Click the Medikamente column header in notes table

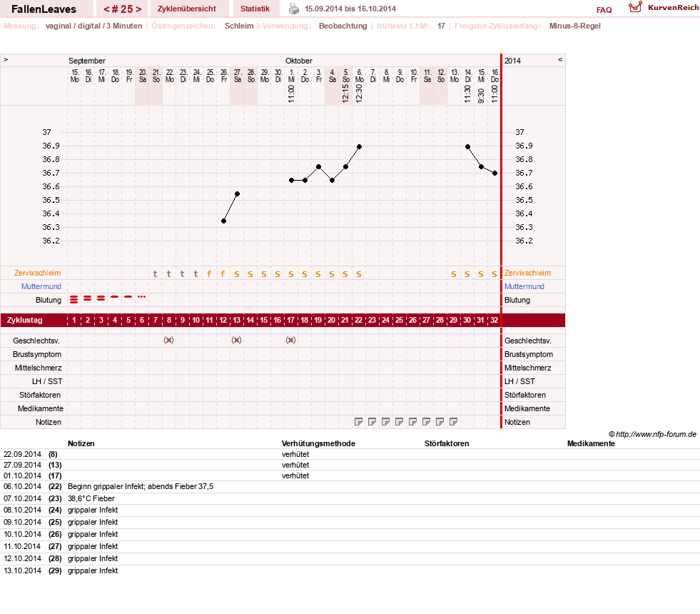(591, 443)
